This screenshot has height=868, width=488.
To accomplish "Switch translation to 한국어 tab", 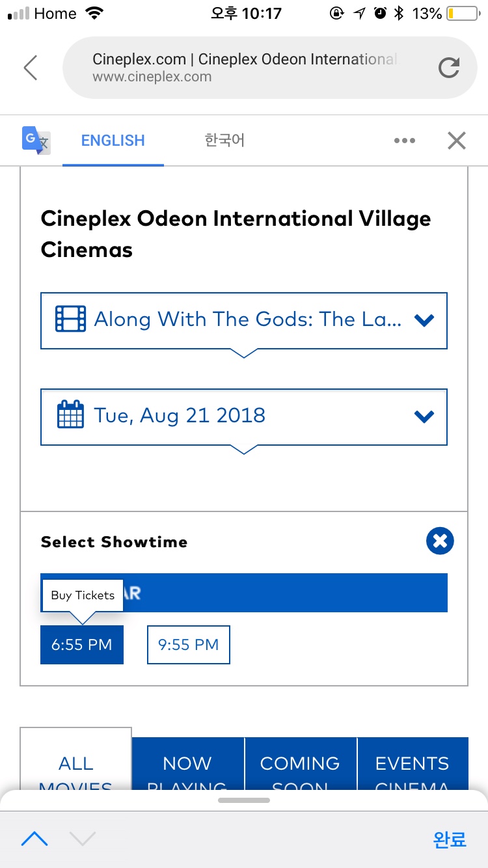I will (x=224, y=141).
